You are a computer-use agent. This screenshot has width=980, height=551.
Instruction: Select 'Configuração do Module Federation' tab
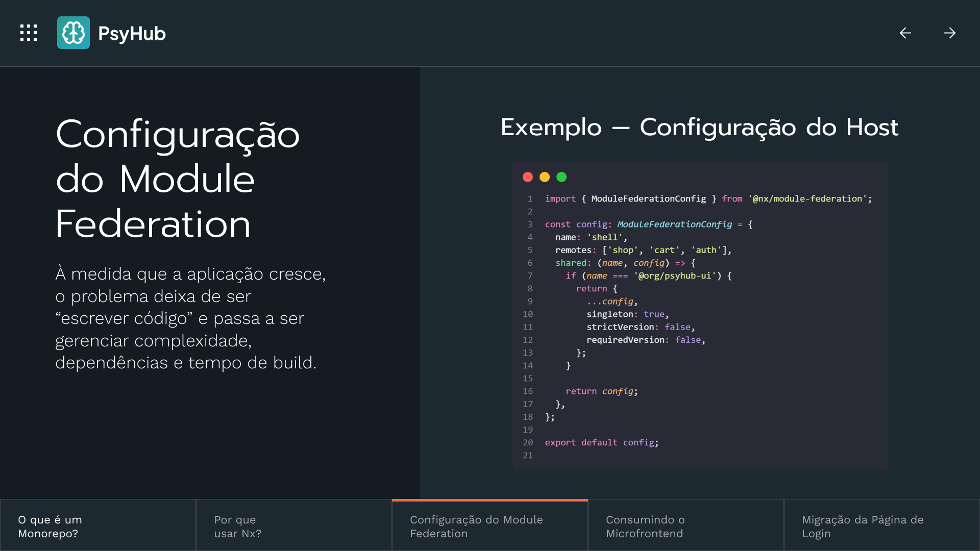pyautogui.click(x=489, y=526)
